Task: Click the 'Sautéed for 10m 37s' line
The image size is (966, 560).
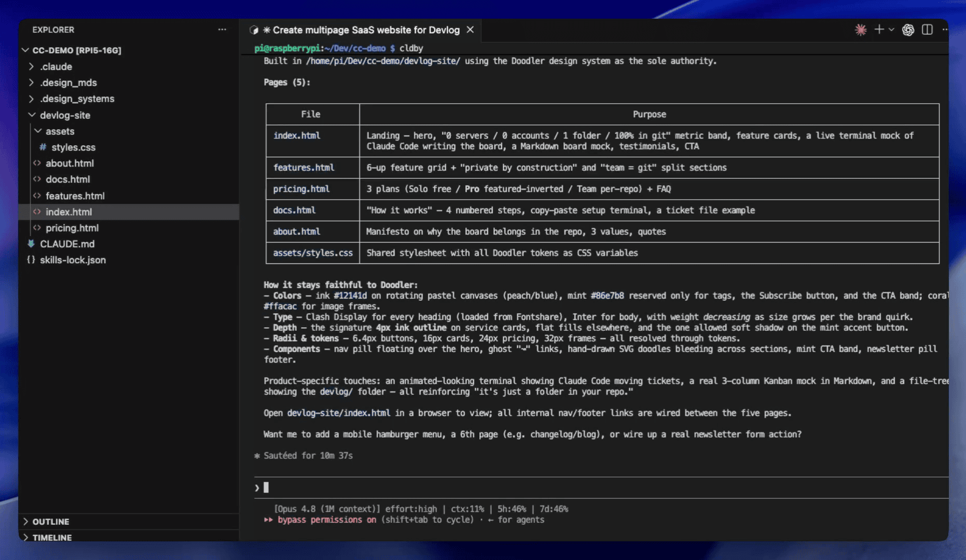Action: pyautogui.click(x=308, y=455)
